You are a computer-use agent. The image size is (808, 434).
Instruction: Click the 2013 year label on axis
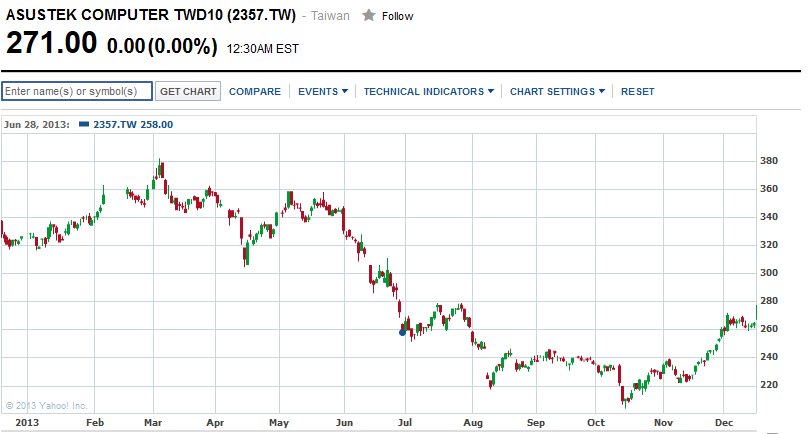[x=27, y=423]
